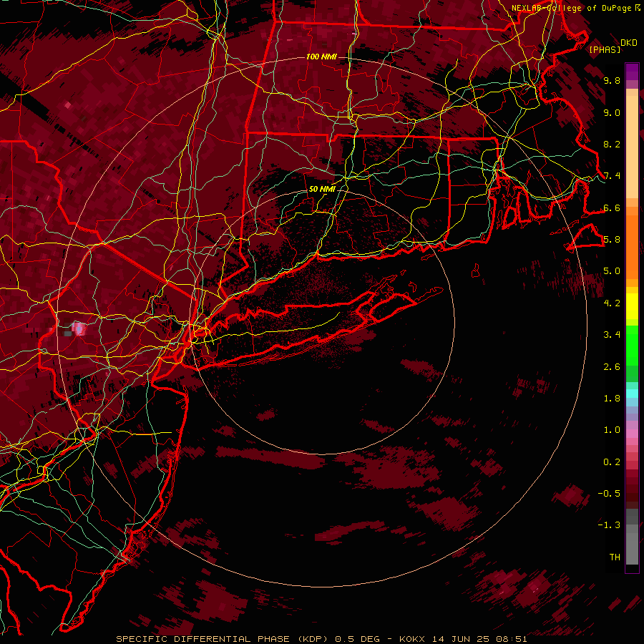The image size is (644, 644).
Task: Click the 4.2 legend value
Action: (x=612, y=303)
